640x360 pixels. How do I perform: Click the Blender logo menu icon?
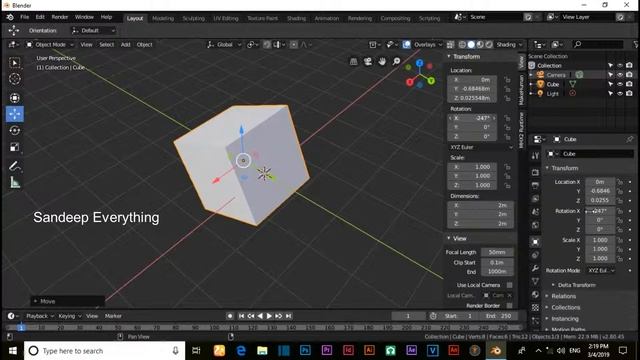pos(10,17)
